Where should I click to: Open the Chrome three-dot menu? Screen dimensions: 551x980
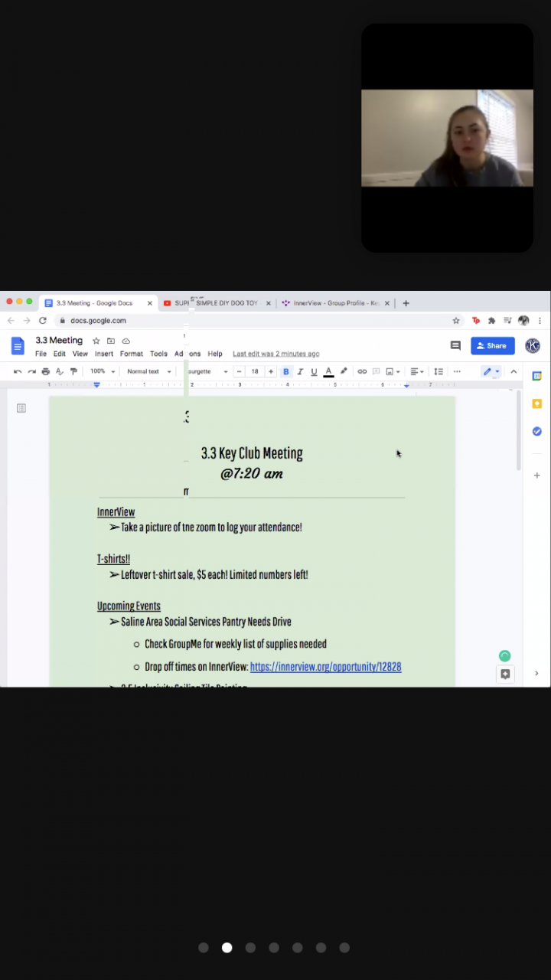pyautogui.click(x=540, y=321)
